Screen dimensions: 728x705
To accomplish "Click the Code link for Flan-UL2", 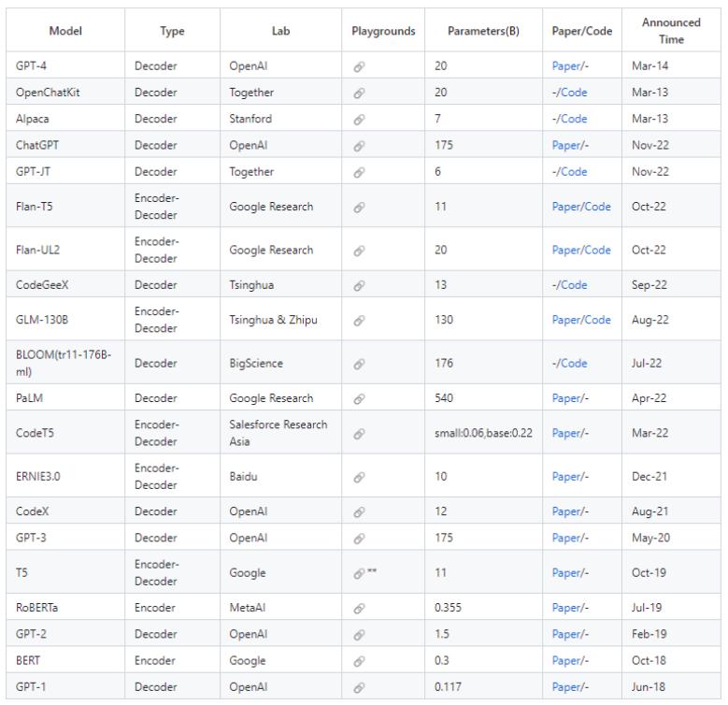I will [x=598, y=251].
